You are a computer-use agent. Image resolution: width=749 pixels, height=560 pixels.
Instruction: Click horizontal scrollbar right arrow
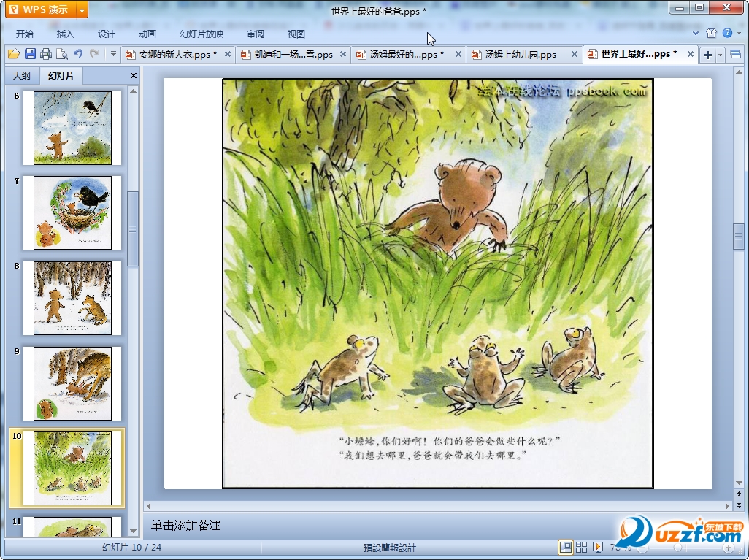[728, 506]
